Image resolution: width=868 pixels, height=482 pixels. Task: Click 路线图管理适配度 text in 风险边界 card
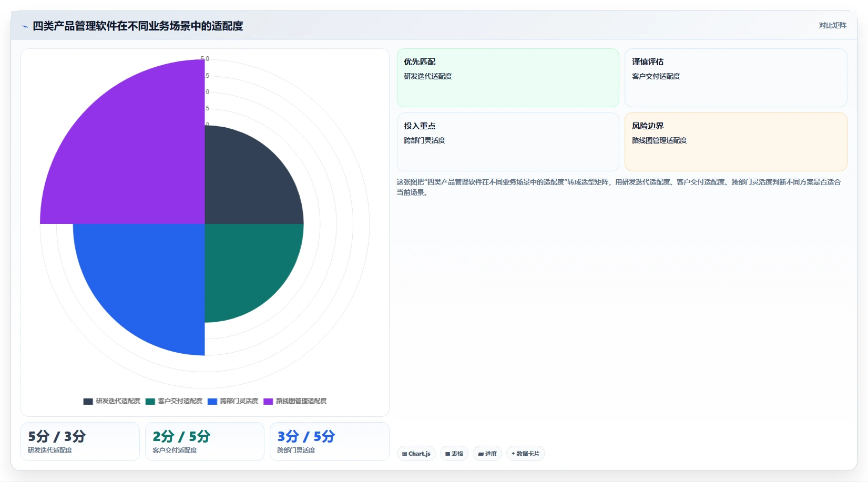coord(659,140)
